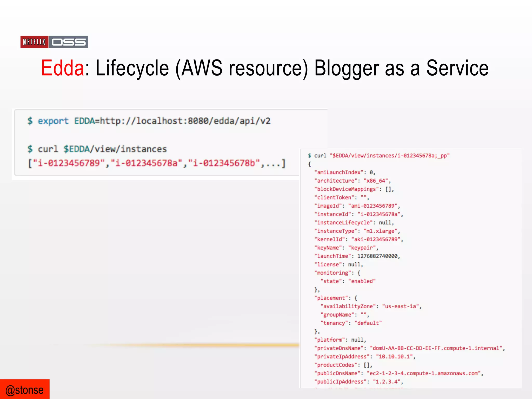Viewport: 532px width, 399px height.
Task: Select the export EDDA=http://localhost:8080 line
Action: [x=149, y=121]
